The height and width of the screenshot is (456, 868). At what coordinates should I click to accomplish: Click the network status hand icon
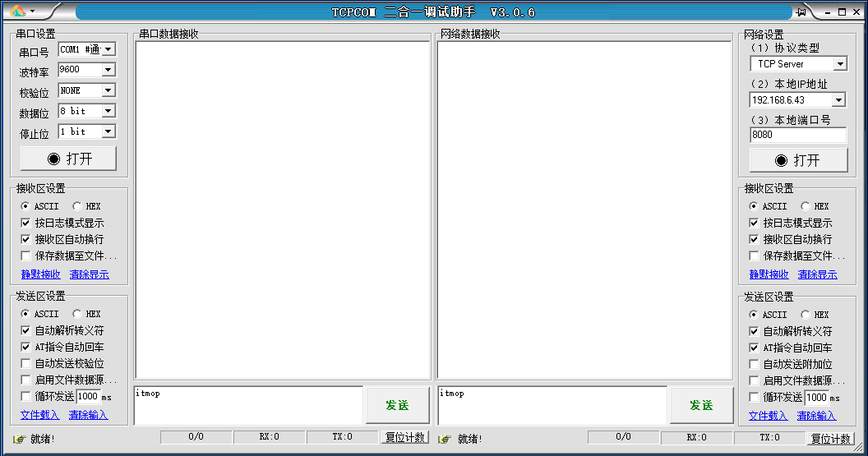tap(445, 439)
